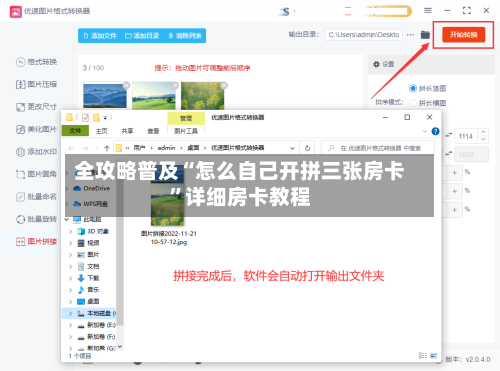
Task: Start conversion with 开始转换 button
Action: (463, 35)
